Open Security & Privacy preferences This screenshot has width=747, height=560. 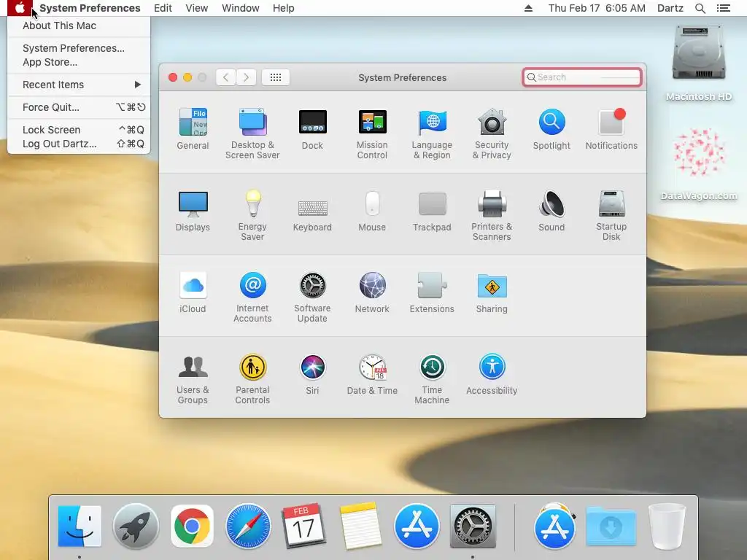[492, 133]
